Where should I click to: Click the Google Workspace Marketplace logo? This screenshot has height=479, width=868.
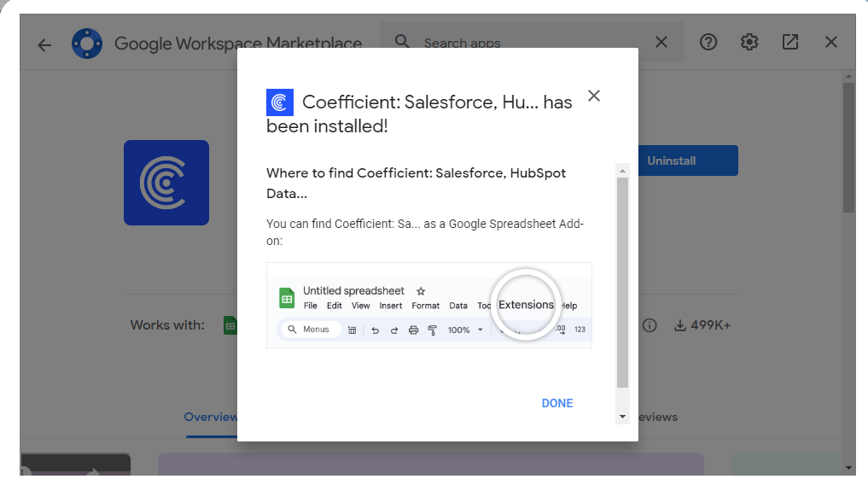87,44
